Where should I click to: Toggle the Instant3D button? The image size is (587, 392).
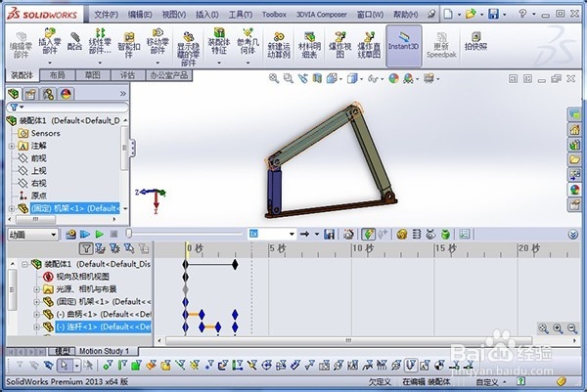[x=403, y=46]
